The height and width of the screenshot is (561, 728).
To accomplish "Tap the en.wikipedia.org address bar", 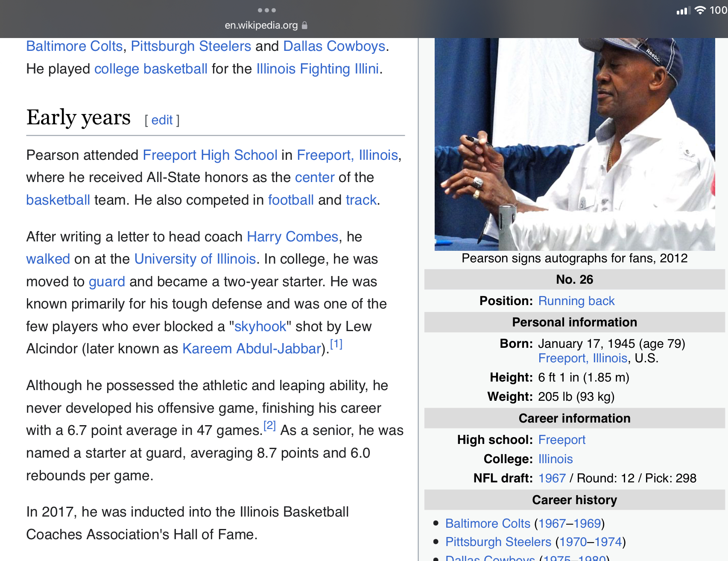I will click(x=261, y=25).
